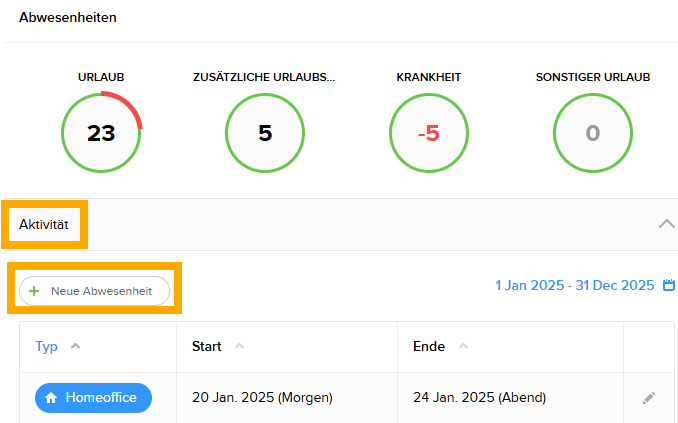Click the sort arrow next to Typ
Viewport: 678px width, 423px height.
pos(76,346)
